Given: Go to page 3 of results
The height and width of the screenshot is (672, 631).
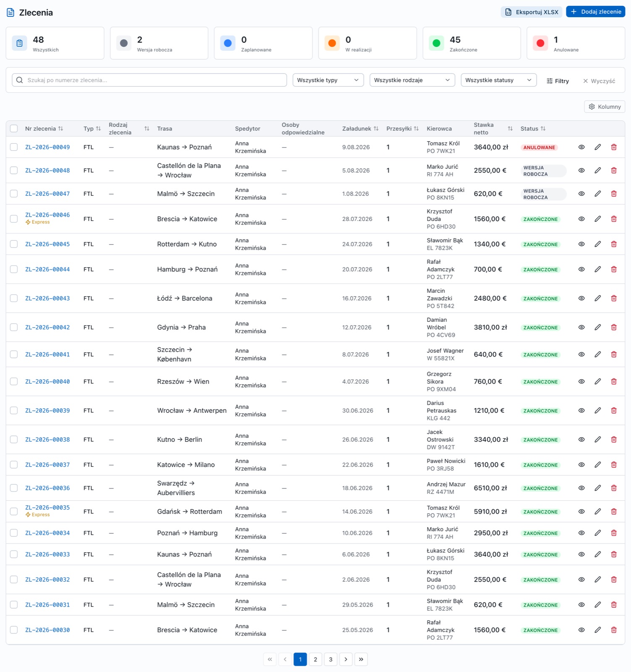Looking at the screenshot, I should point(331,659).
